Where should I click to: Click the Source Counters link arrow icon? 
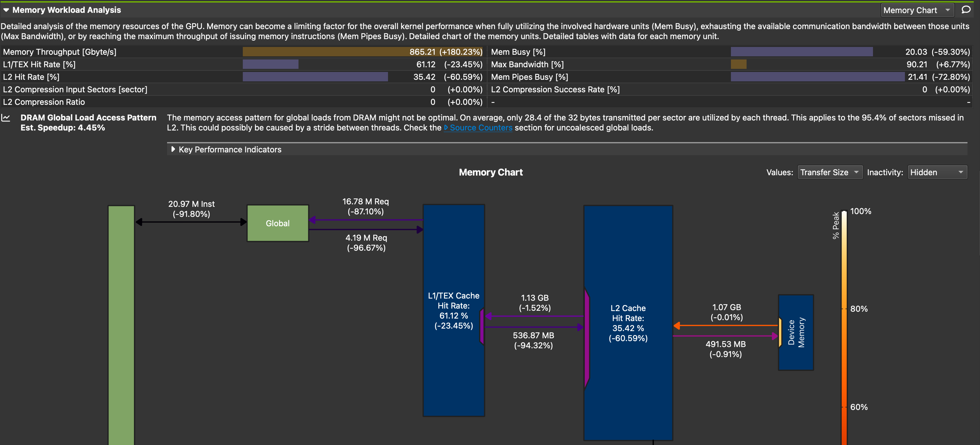coord(446,128)
